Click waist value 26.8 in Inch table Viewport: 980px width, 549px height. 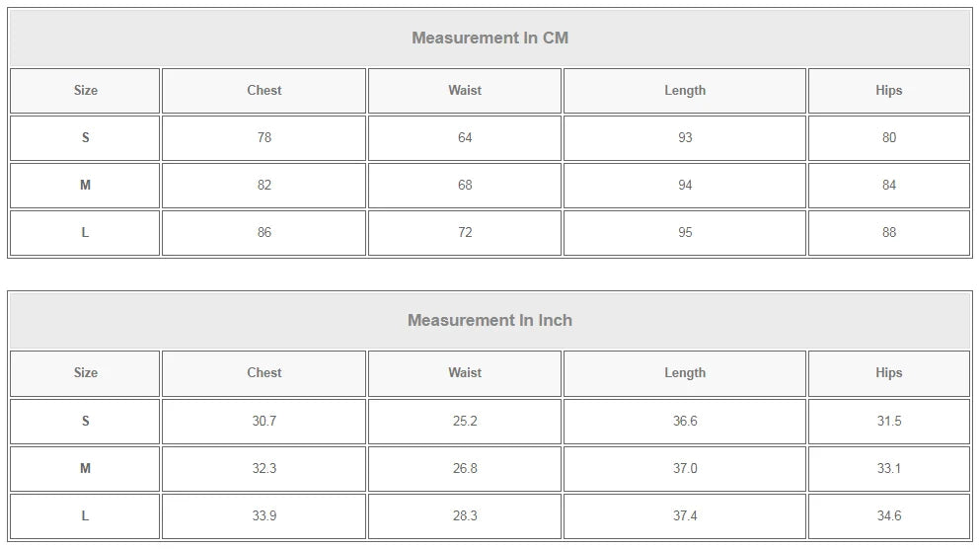pos(465,469)
